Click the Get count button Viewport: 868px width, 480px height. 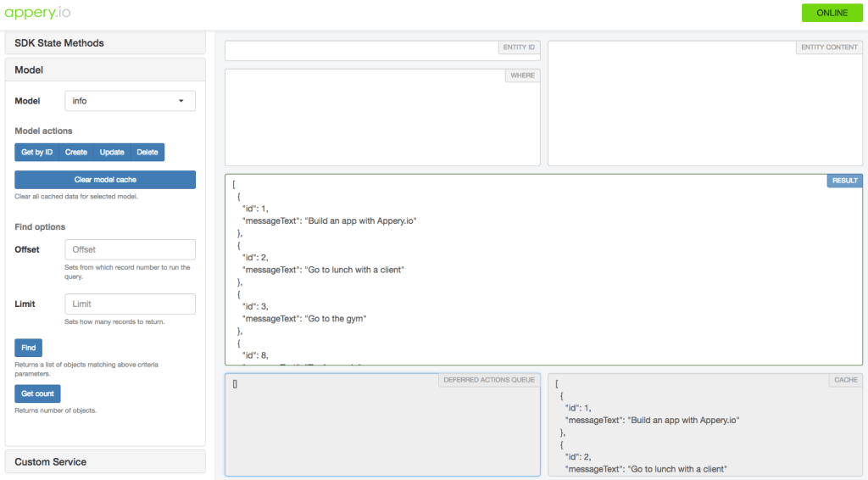tap(37, 393)
